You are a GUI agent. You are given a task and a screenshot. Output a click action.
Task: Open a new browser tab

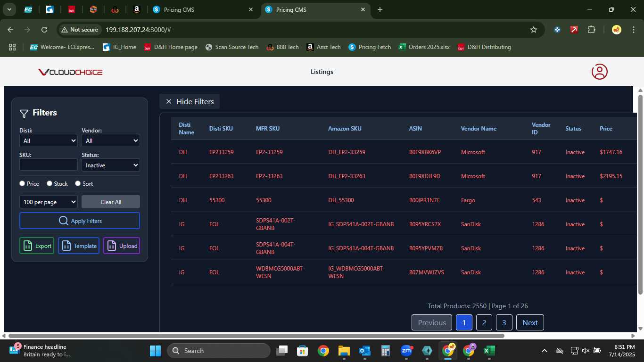point(380,9)
